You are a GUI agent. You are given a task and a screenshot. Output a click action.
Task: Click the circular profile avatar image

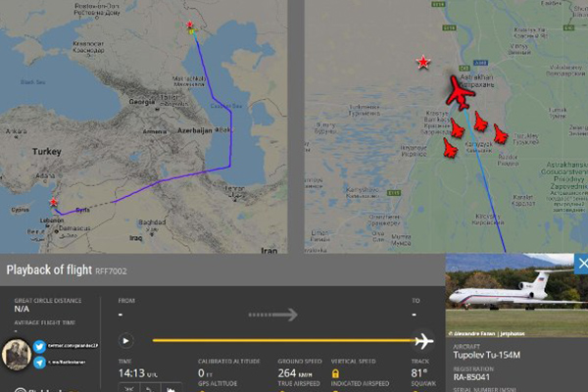click(19, 354)
